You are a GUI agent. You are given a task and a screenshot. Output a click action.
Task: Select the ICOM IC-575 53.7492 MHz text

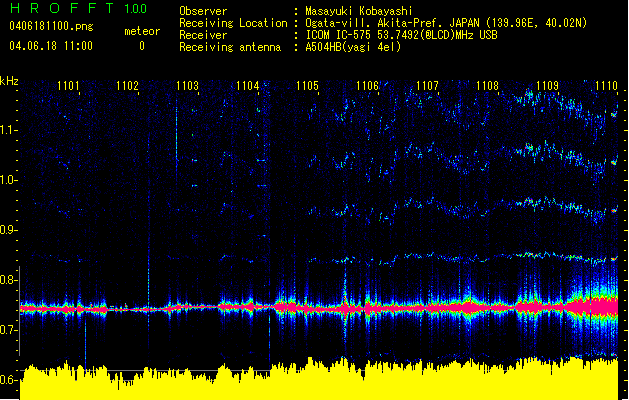click(402, 35)
